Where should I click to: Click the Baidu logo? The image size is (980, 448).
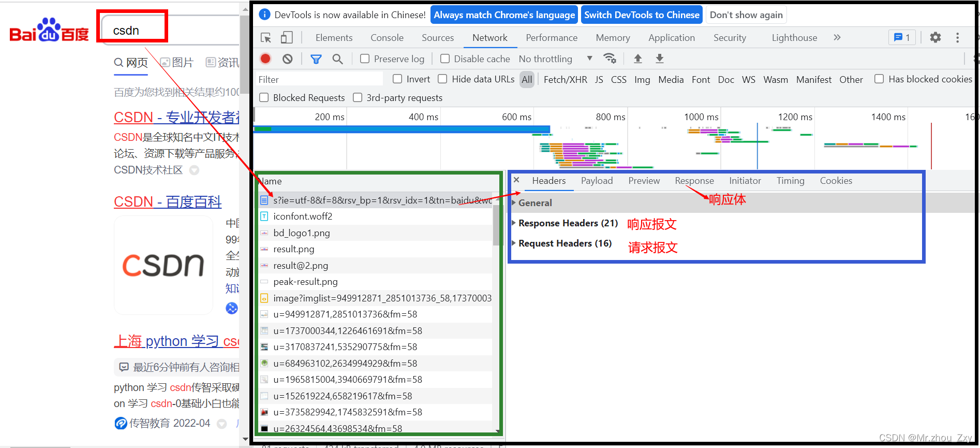point(49,30)
